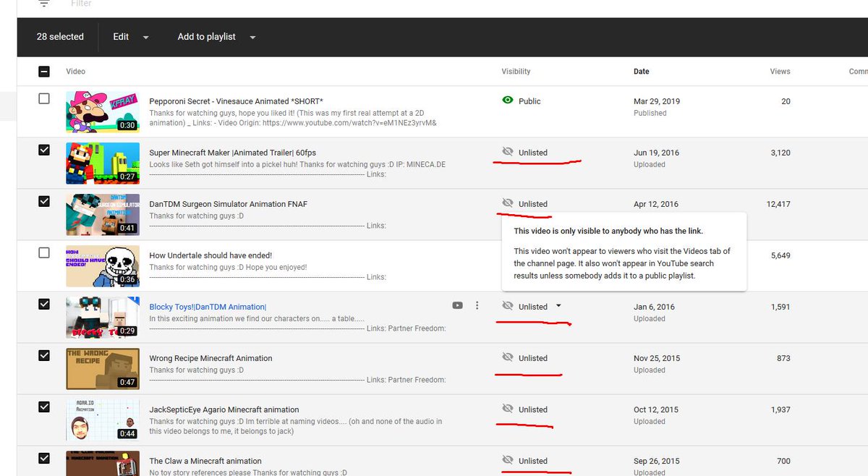
Task: Click the Super Minecraft Maker thumbnail
Action: point(103,163)
